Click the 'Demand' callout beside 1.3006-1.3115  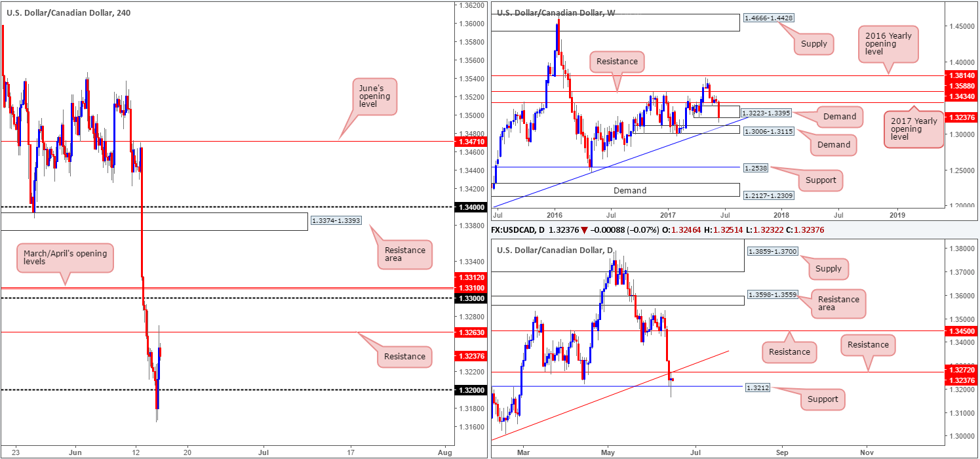[x=834, y=145]
